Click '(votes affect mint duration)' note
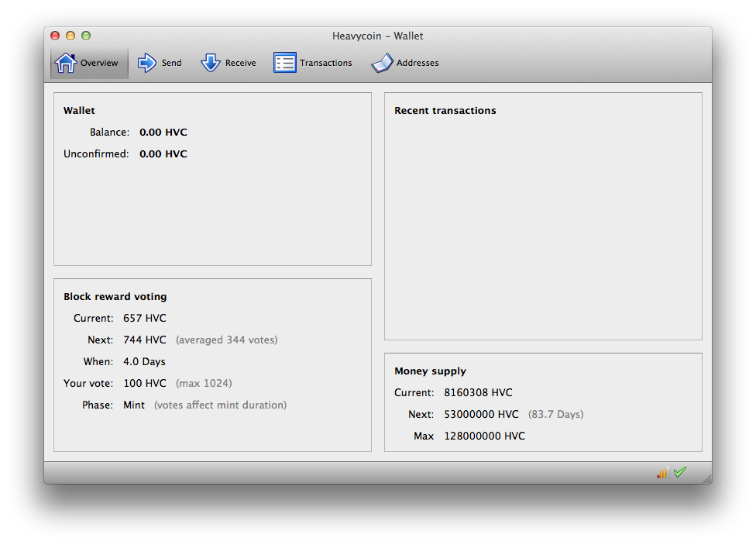 [220, 405]
